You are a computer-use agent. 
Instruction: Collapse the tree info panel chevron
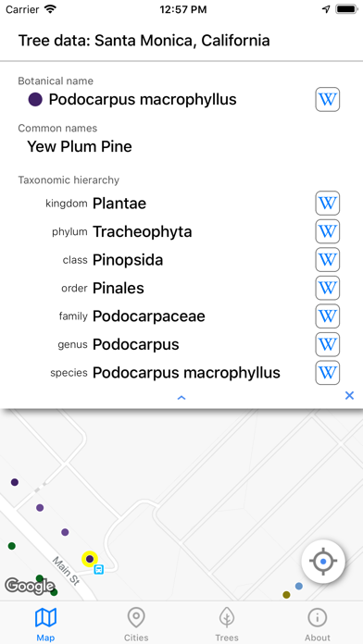(181, 397)
